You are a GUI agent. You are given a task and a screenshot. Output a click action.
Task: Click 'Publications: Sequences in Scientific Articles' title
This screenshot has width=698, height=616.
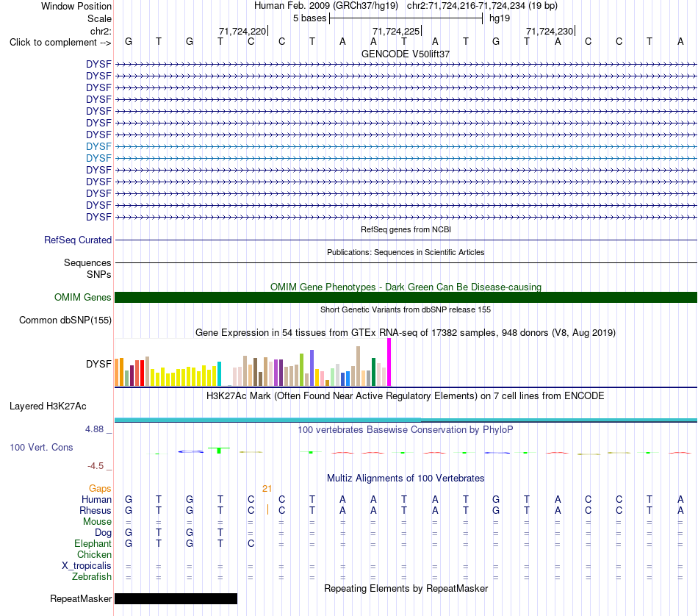click(x=406, y=252)
